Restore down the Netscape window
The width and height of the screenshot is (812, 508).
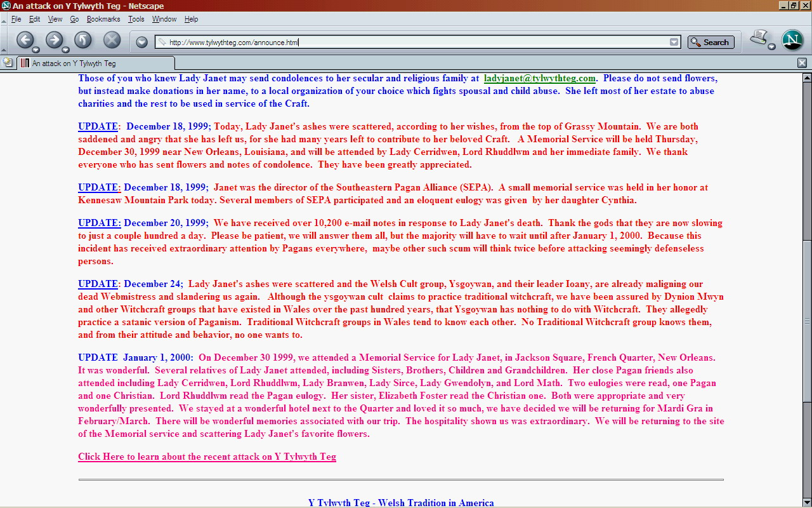click(794, 6)
